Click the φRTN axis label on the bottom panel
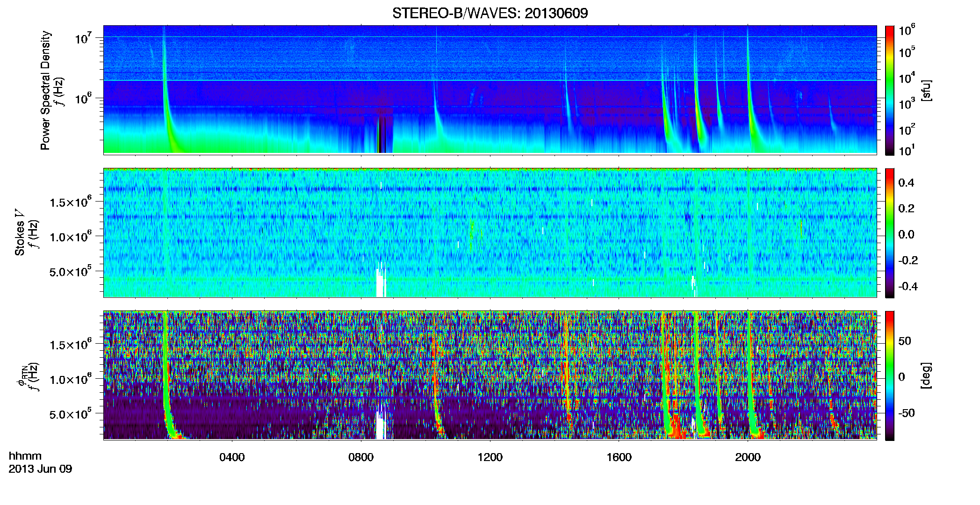Screen dimensions: 980x505 point(22,376)
